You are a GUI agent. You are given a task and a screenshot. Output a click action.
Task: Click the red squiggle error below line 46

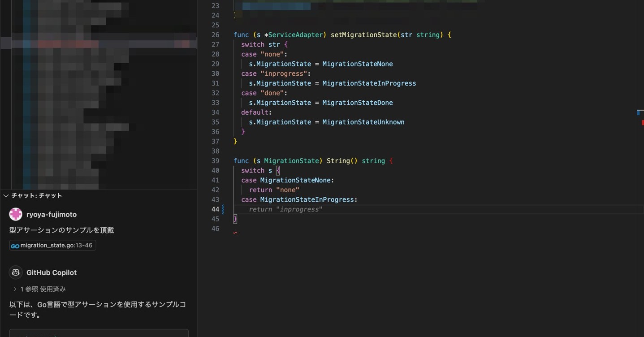(x=235, y=233)
